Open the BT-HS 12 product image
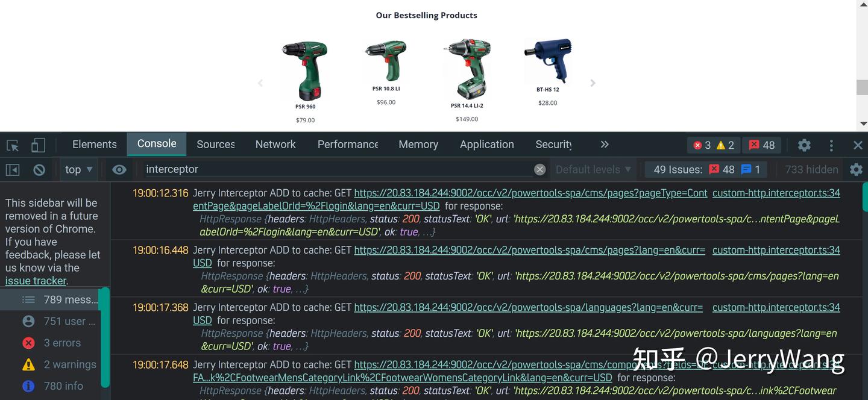Viewport: 868px width, 400px height. [x=548, y=61]
